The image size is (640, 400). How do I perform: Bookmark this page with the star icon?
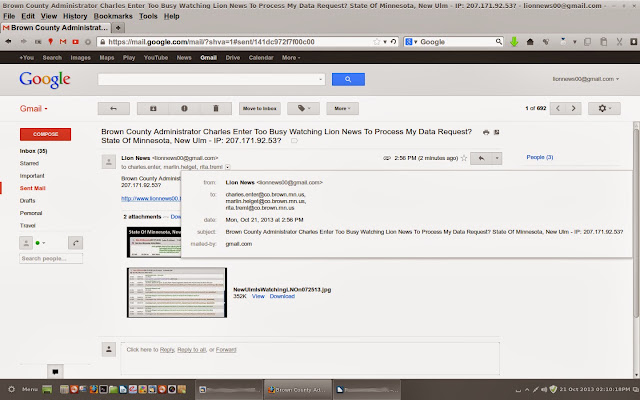point(376,42)
